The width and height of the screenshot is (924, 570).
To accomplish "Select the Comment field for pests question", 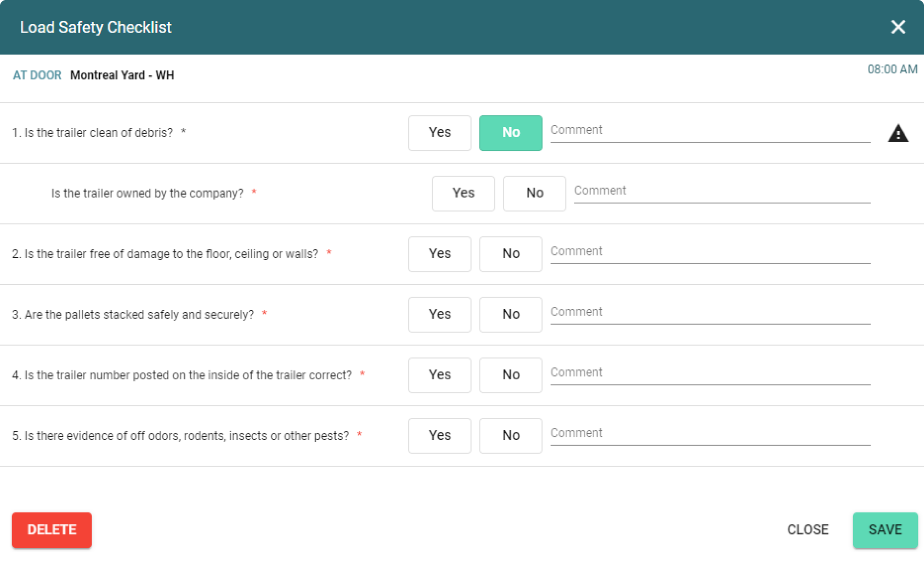I will pos(708,435).
